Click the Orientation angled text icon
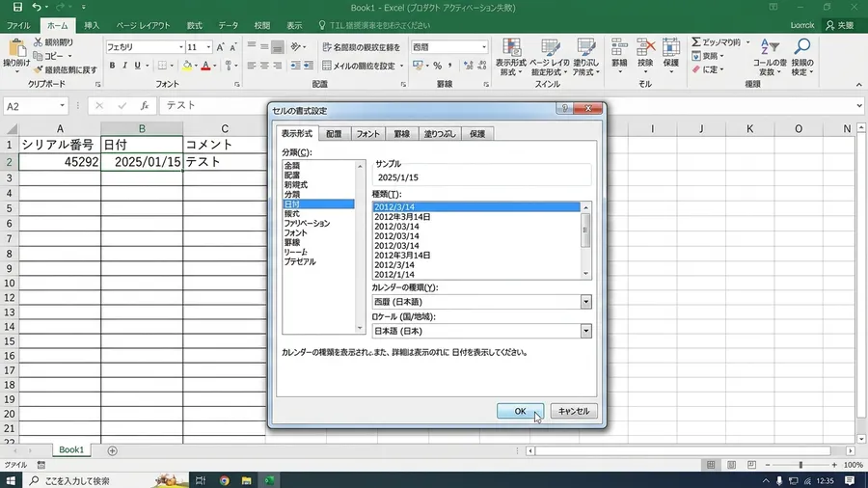 click(x=296, y=47)
